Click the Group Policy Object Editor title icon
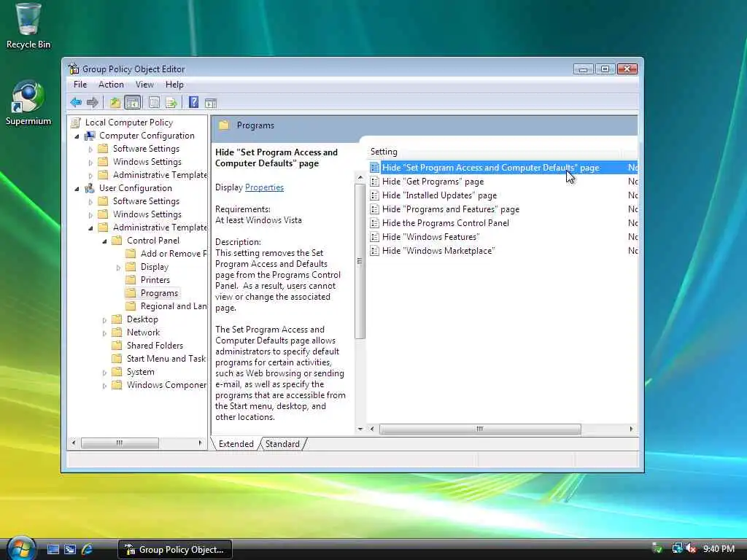This screenshot has height=560, width=747. [x=74, y=69]
